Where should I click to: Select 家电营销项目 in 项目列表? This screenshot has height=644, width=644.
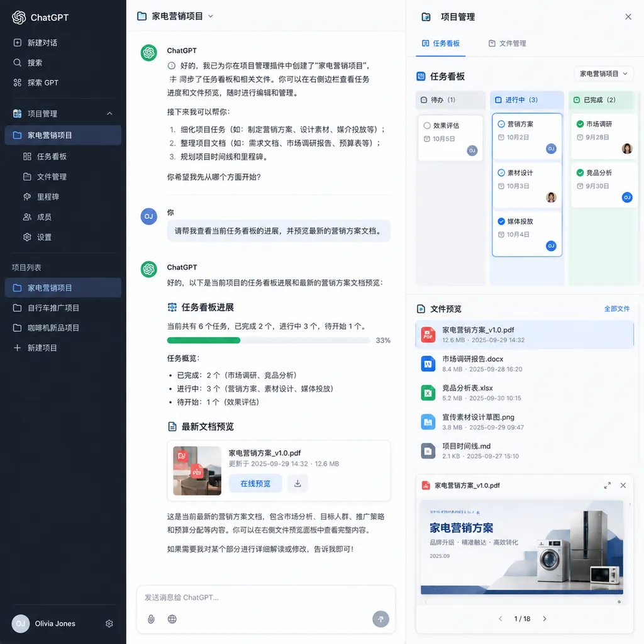coord(63,287)
